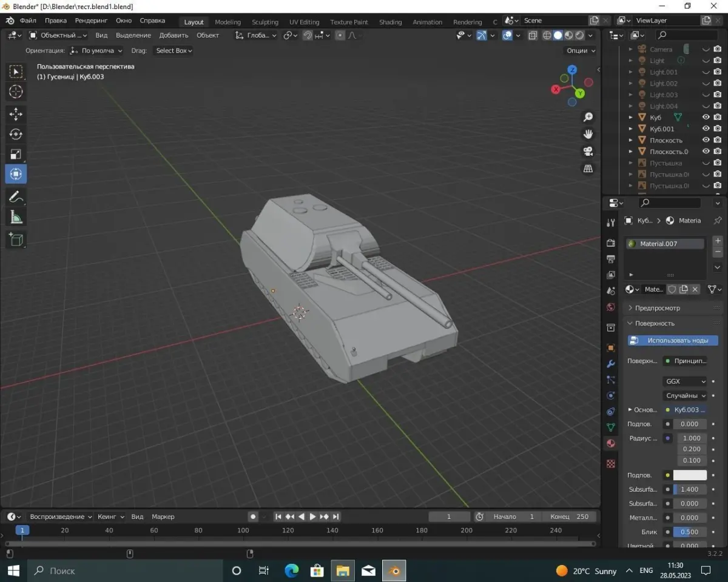Select the Add Cube tool
728x582 pixels.
(x=16, y=239)
